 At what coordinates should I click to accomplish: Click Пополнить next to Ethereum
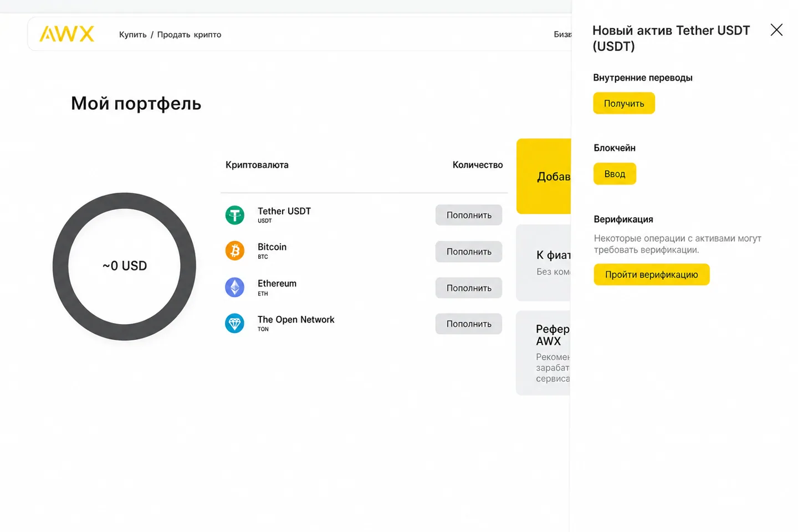[x=469, y=288]
